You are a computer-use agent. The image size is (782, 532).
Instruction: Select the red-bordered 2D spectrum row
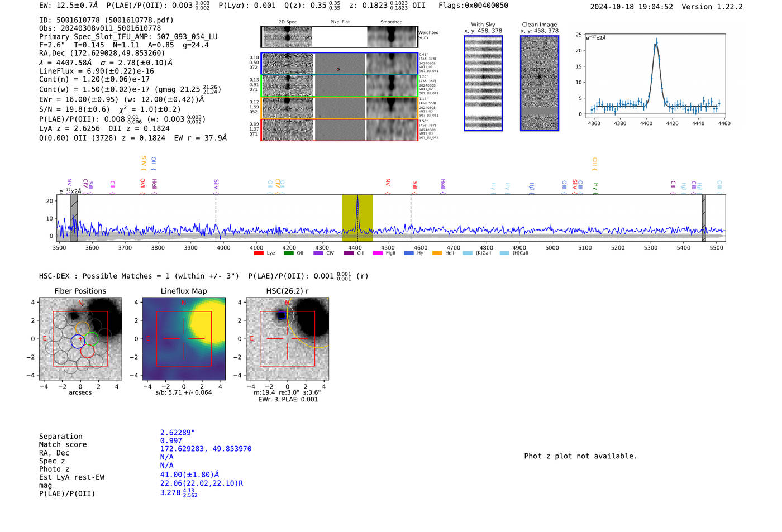coord(339,130)
